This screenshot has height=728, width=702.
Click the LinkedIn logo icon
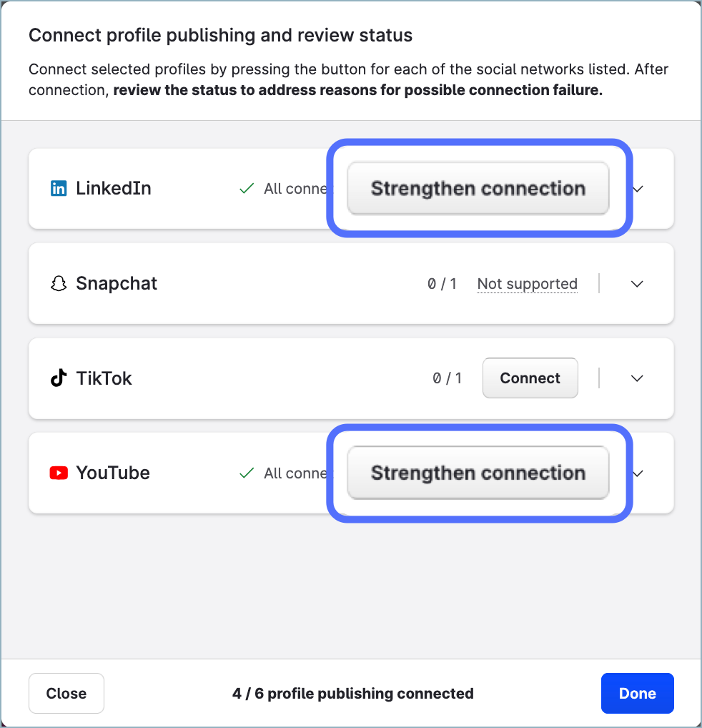click(58, 189)
